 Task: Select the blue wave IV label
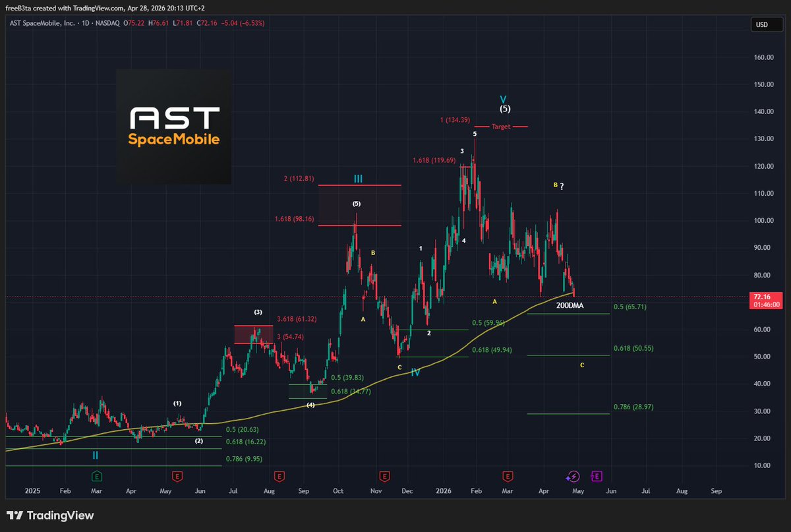click(416, 372)
